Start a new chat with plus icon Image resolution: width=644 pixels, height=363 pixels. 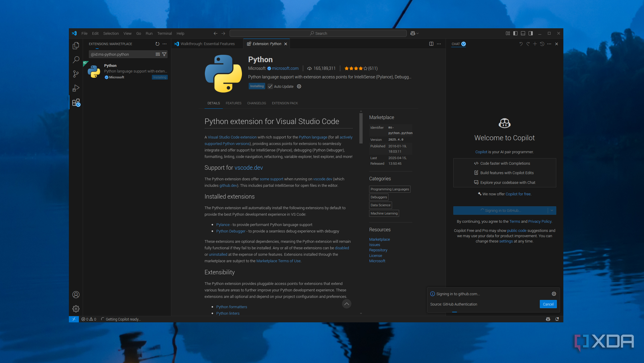(x=535, y=44)
